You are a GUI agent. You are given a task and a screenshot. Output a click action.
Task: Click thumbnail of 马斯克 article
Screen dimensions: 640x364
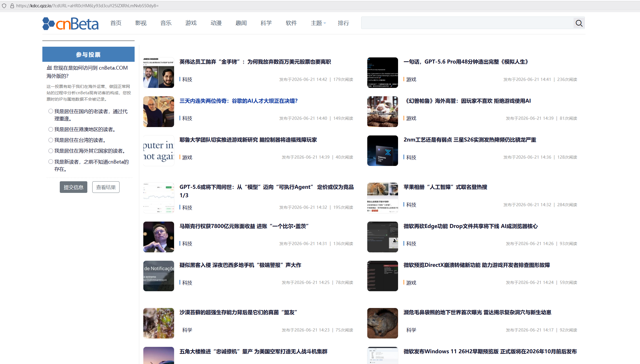159,237
